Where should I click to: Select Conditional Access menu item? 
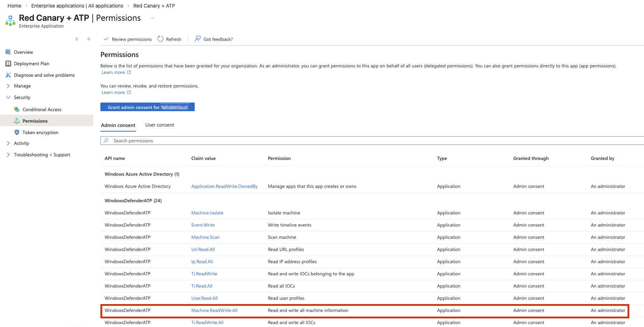[x=42, y=109]
